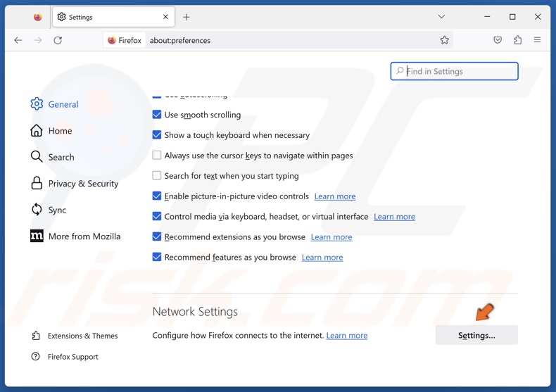Open Learn more for picture-in-picture
Image resolution: width=556 pixels, height=392 pixels.
coord(335,196)
